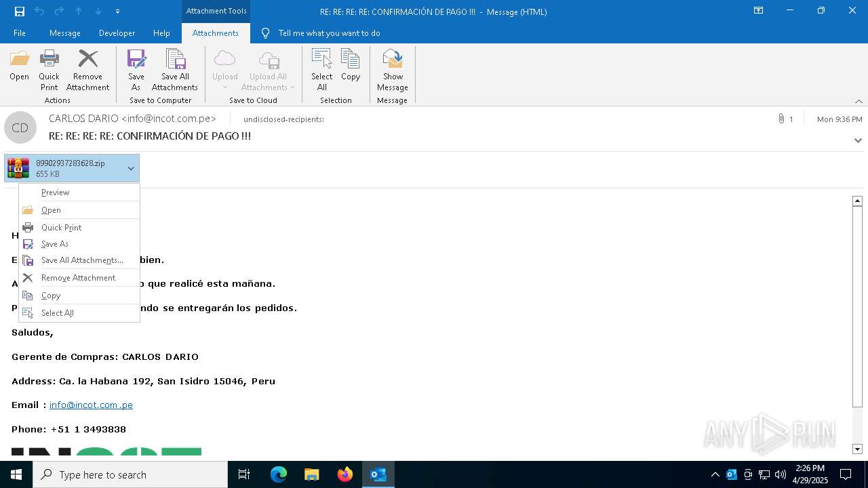Choose Select All from the context menu
The height and width of the screenshot is (488, 868).
[79, 313]
